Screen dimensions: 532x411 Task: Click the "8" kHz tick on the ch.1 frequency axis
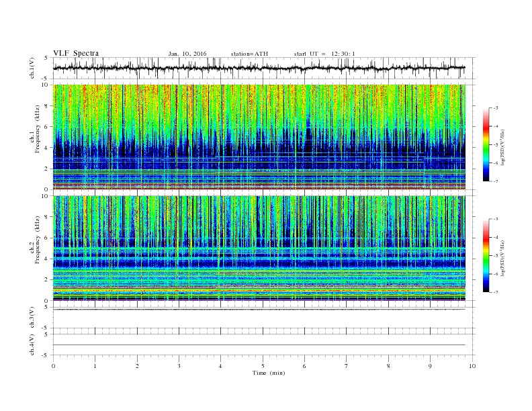click(x=46, y=106)
